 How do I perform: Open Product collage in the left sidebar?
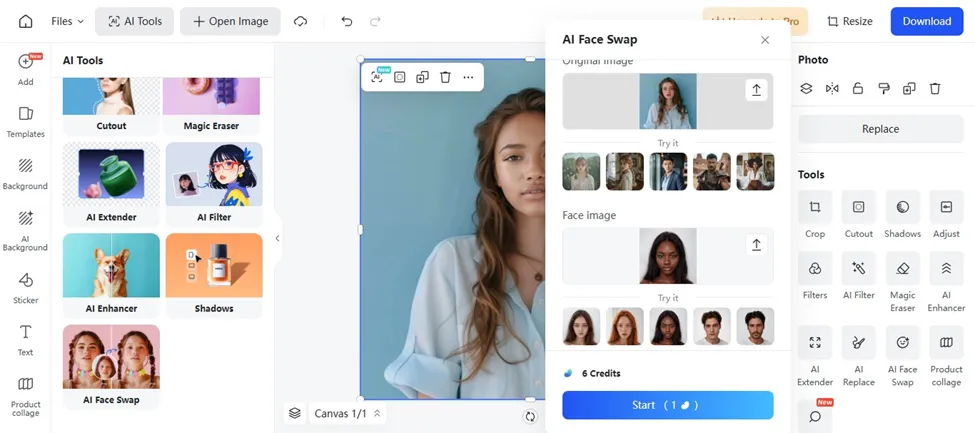pos(25,396)
